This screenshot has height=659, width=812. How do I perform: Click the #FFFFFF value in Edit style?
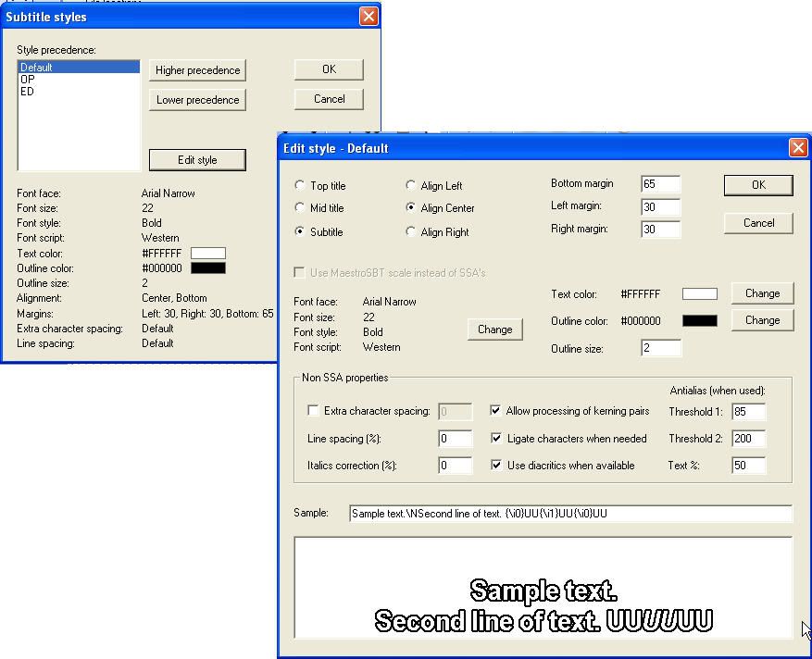point(640,294)
